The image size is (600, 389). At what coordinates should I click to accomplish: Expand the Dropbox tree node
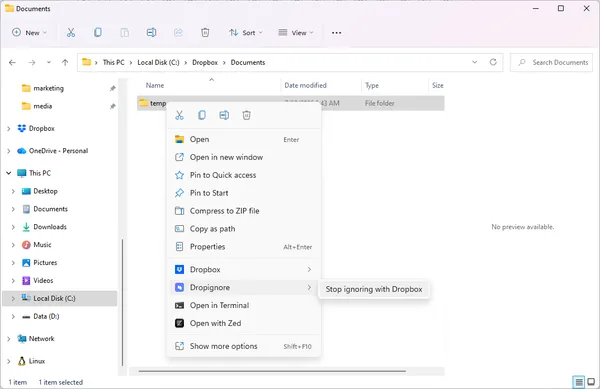click(8, 129)
